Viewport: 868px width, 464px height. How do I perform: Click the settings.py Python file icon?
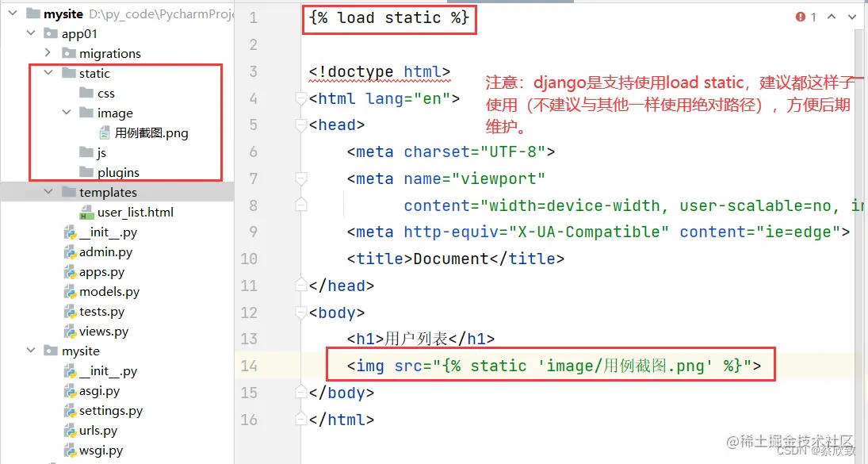pyautogui.click(x=70, y=411)
